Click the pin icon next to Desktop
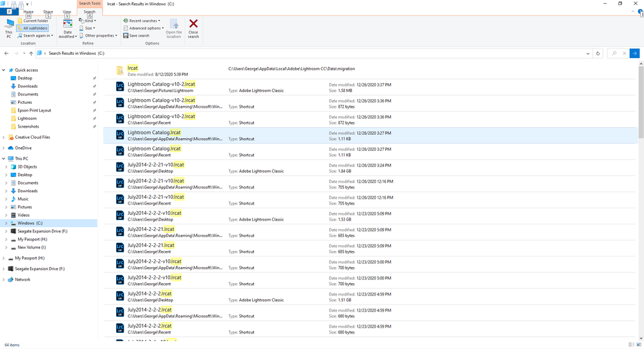 point(95,78)
